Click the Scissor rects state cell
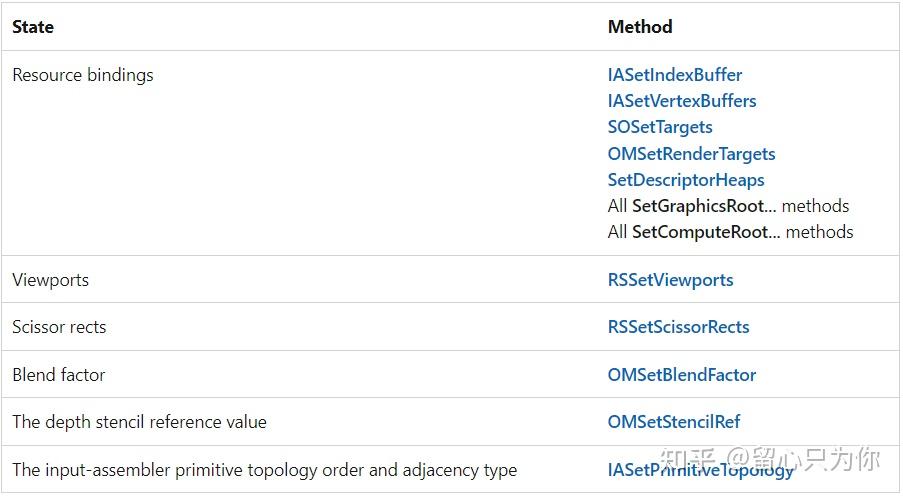This screenshot has height=496, width=903. [x=59, y=327]
